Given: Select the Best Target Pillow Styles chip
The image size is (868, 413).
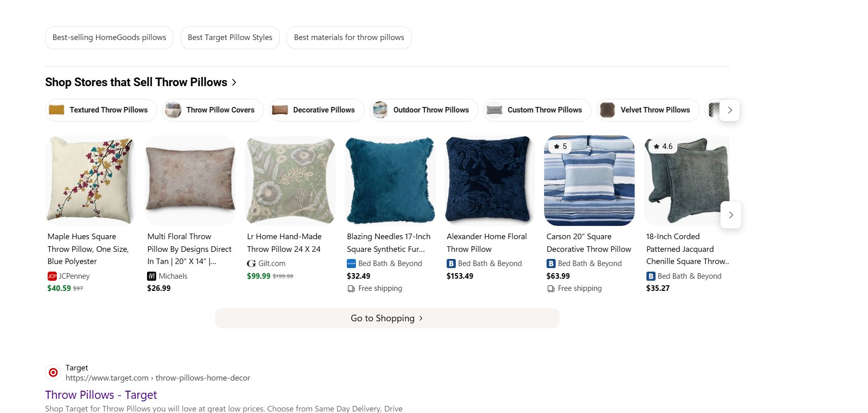Looking at the screenshot, I should click(x=230, y=37).
